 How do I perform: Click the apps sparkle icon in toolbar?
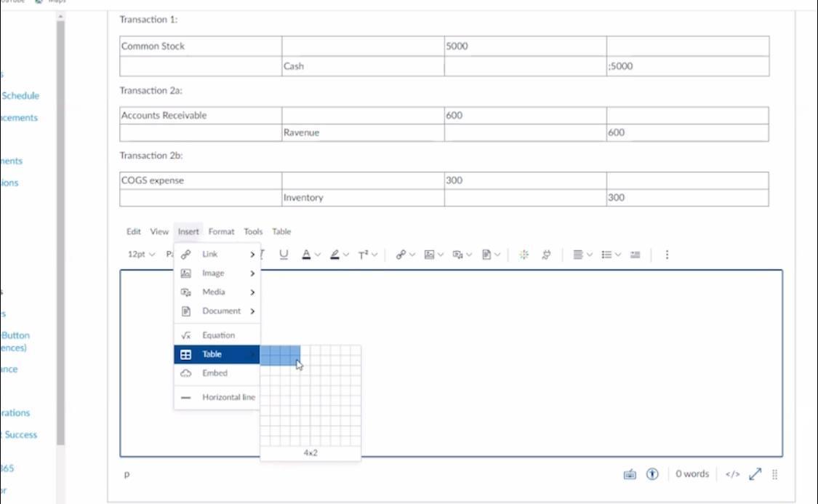[524, 255]
